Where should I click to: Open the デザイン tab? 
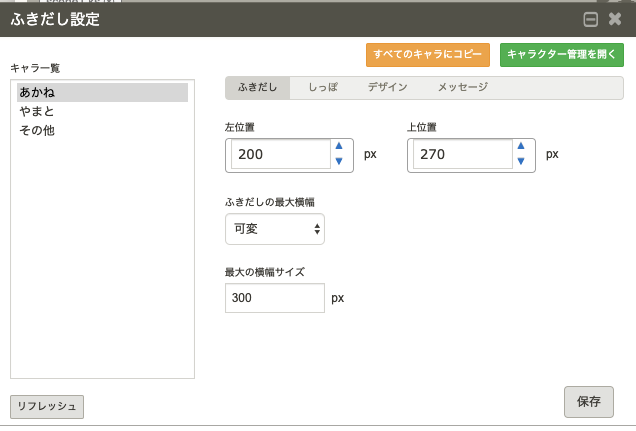(387, 88)
